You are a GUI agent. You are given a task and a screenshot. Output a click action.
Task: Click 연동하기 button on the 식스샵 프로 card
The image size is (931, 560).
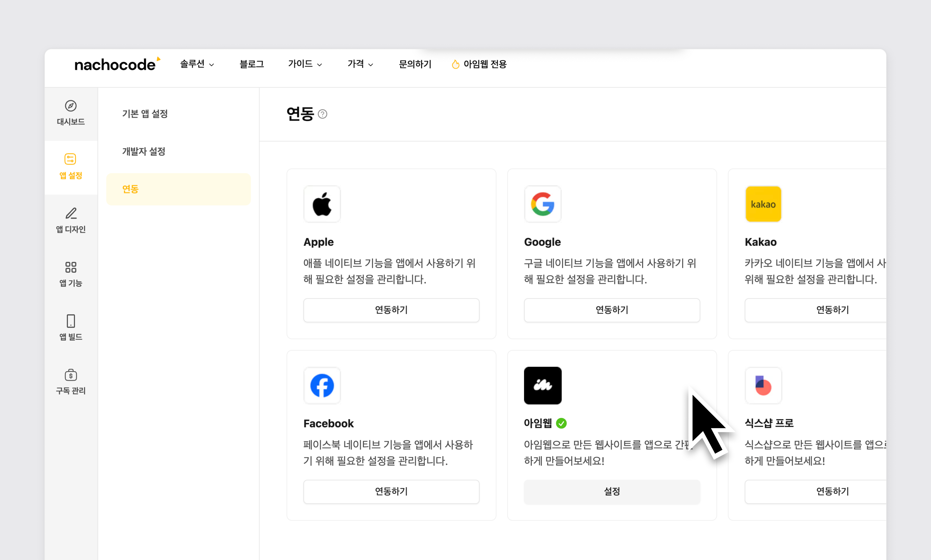pyautogui.click(x=815, y=492)
